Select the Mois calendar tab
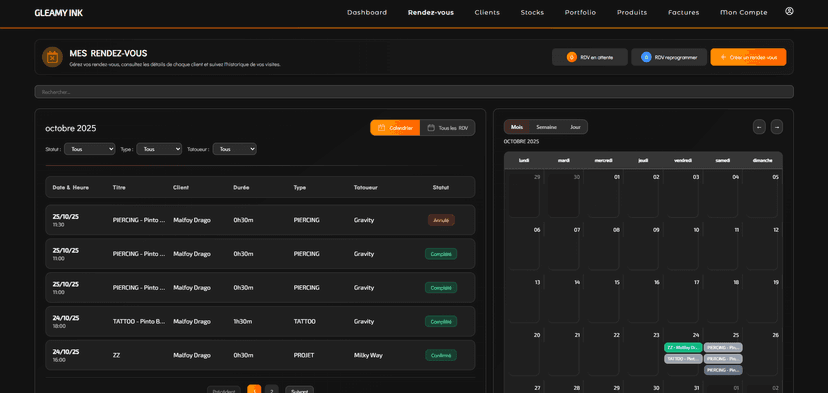 coord(517,127)
